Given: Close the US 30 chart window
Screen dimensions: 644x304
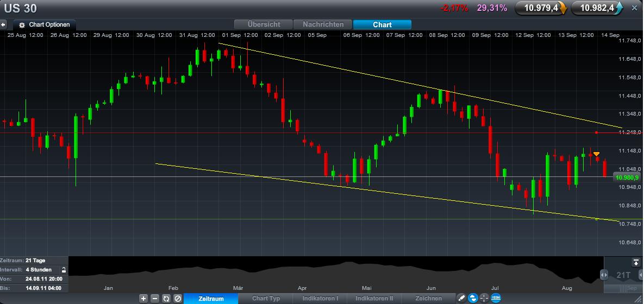Looking at the screenshot, I should (634, 8).
